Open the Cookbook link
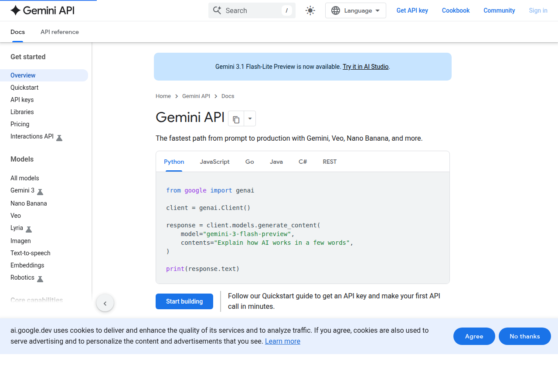The height and width of the screenshot is (392, 558). (x=456, y=10)
